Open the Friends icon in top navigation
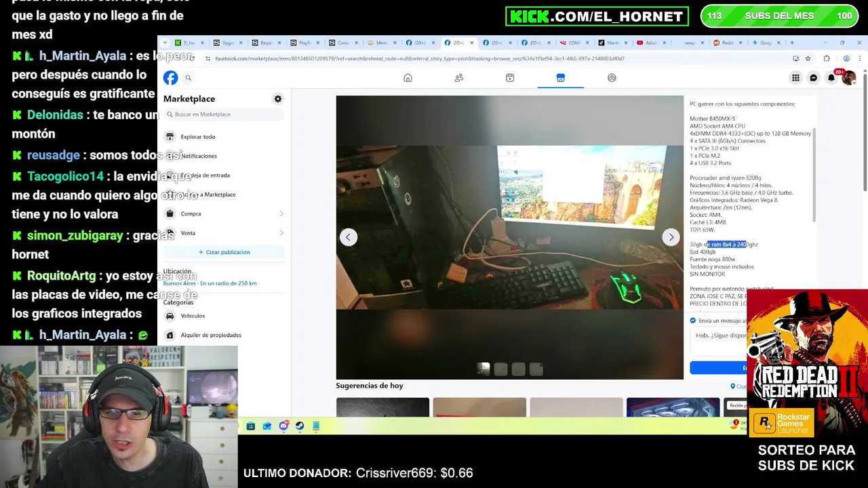The image size is (868, 488). coord(459,78)
